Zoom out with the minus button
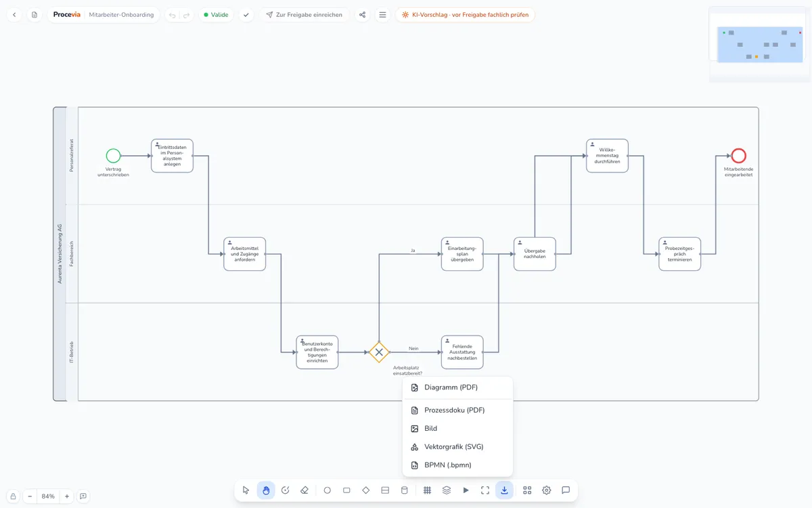This screenshot has width=812, height=508. (30, 496)
